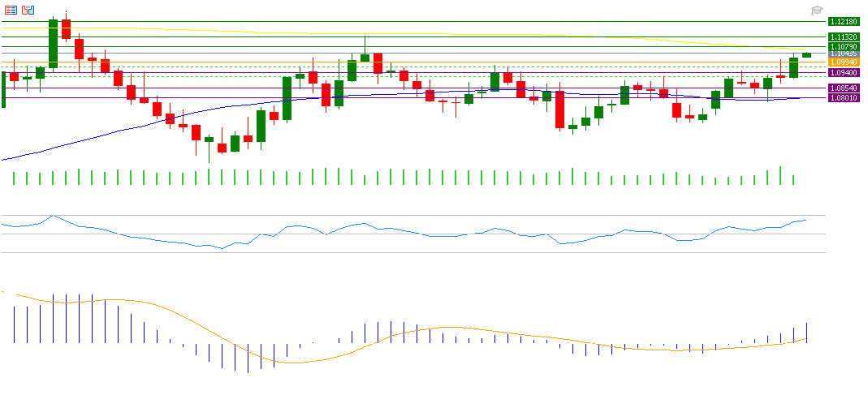Select the orange 1.09940 price label

pos(844,62)
